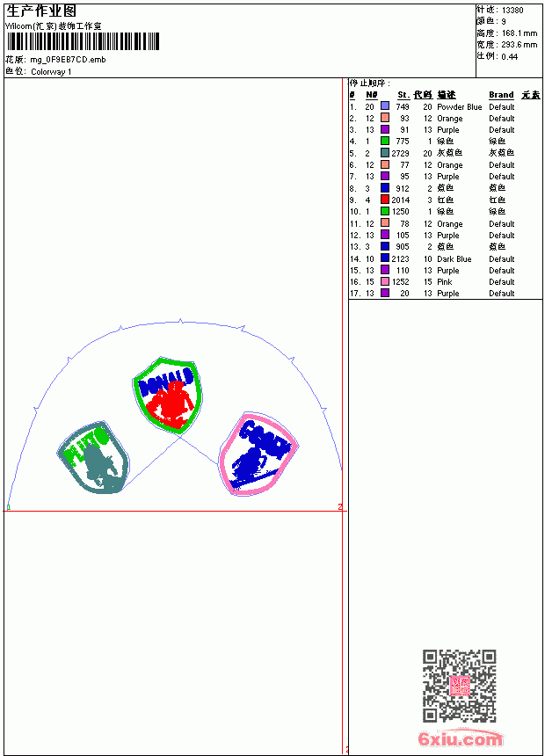Click the height value 168.1 mm
Screen dimensions: 545x756
point(520,33)
